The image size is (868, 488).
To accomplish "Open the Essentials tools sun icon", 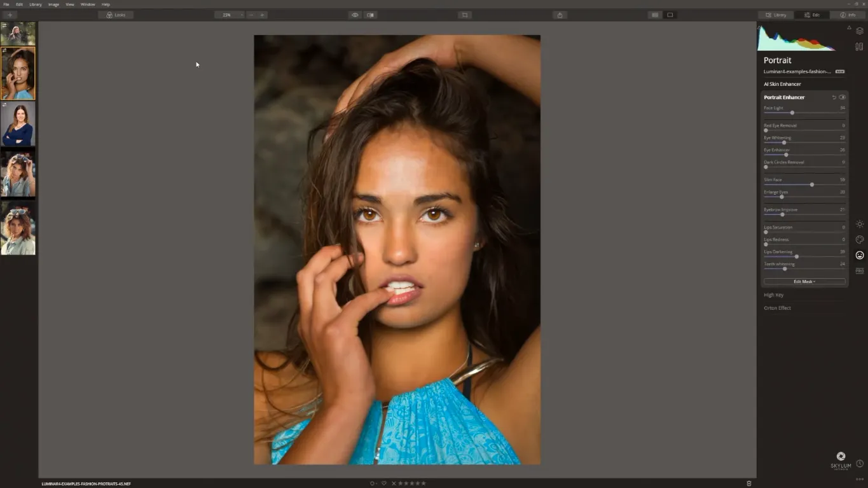I will coord(859,224).
